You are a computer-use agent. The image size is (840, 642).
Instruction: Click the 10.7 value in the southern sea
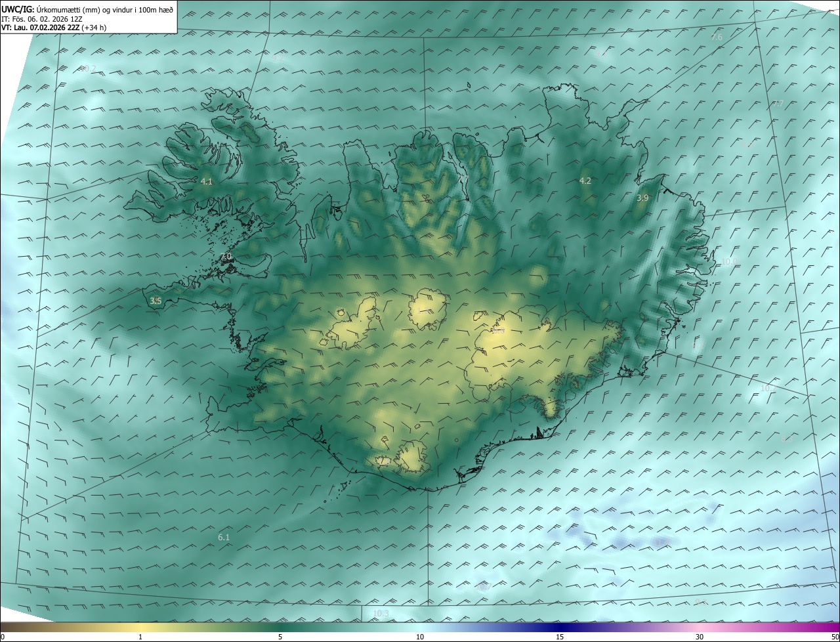coord(484,586)
